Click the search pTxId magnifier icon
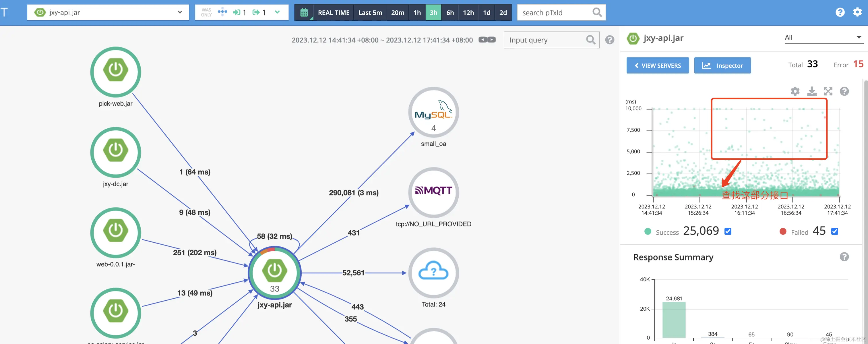 click(597, 12)
